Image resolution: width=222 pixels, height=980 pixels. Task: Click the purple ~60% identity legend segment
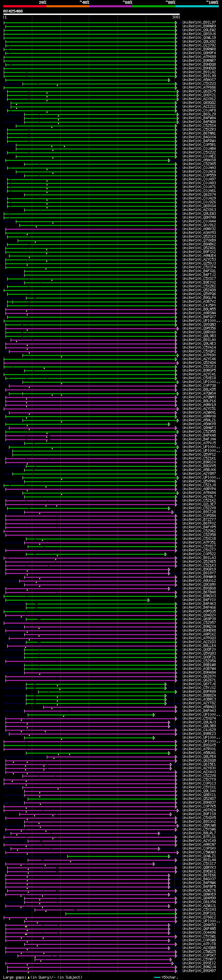(111, 6)
